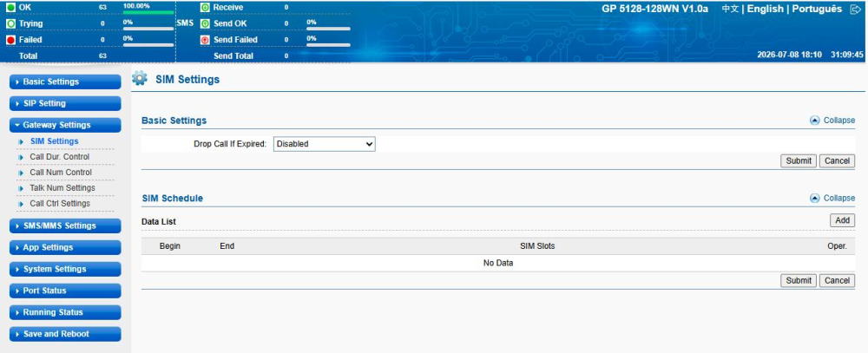Open Talk Num Settings page

coord(62,188)
